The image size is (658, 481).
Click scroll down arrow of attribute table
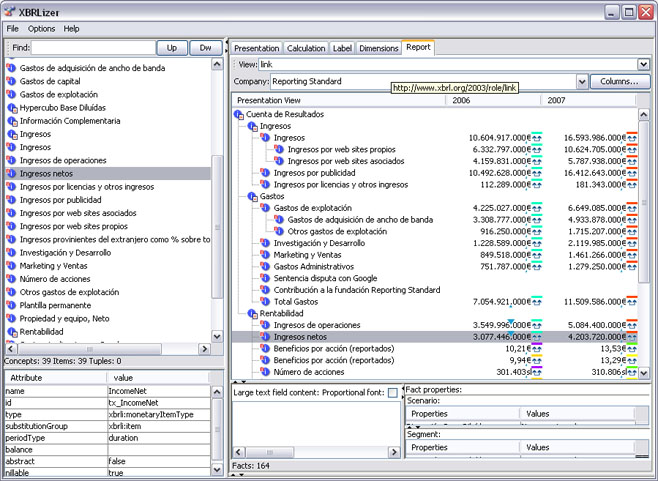[217, 469]
